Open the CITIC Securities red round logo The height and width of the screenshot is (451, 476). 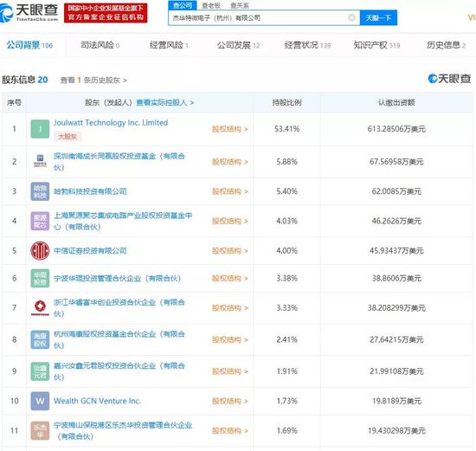click(x=40, y=250)
